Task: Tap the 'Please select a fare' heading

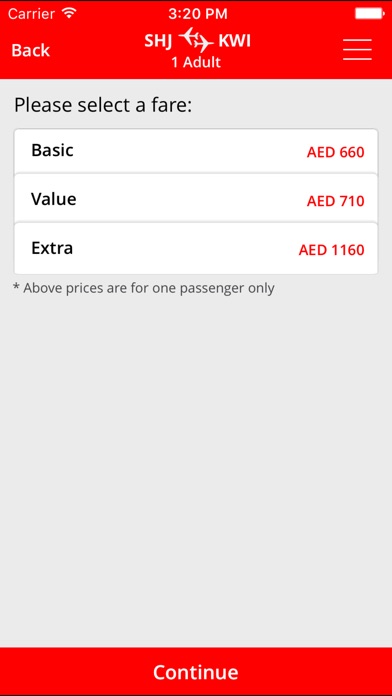Action: tap(103, 106)
